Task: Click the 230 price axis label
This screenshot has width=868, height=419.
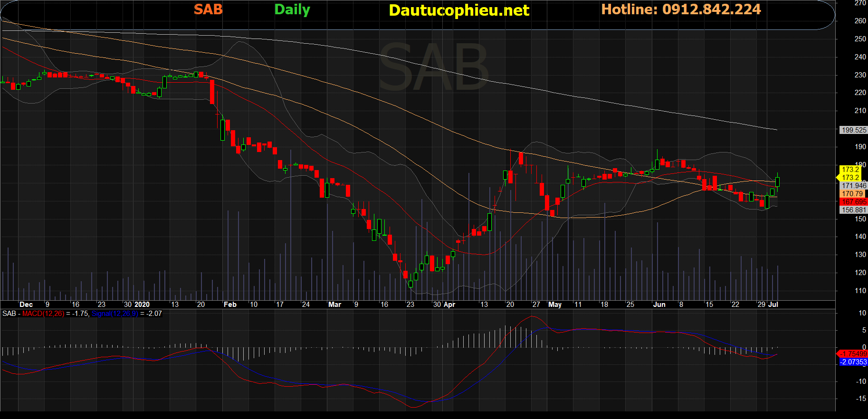Action: (860, 75)
